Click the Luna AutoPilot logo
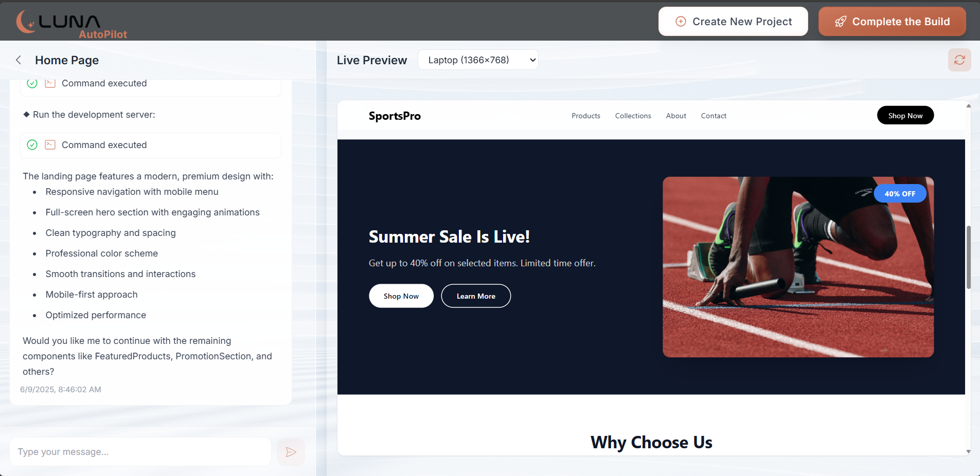 click(72, 24)
